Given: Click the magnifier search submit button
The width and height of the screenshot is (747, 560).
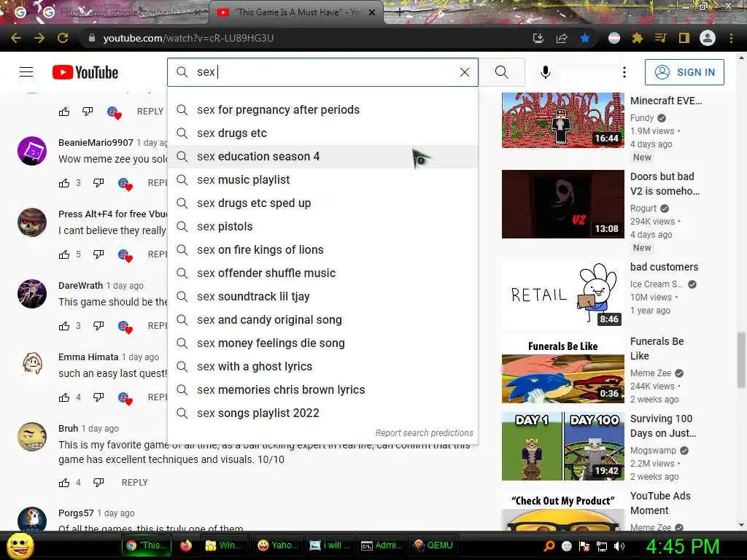Looking at the screenshot, I should [502, 72].
